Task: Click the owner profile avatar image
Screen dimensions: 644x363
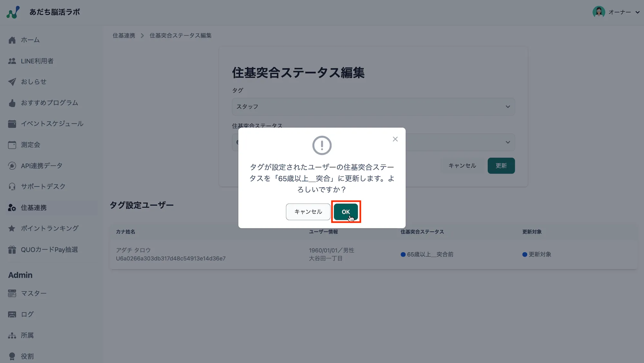Action: (599, 12)
